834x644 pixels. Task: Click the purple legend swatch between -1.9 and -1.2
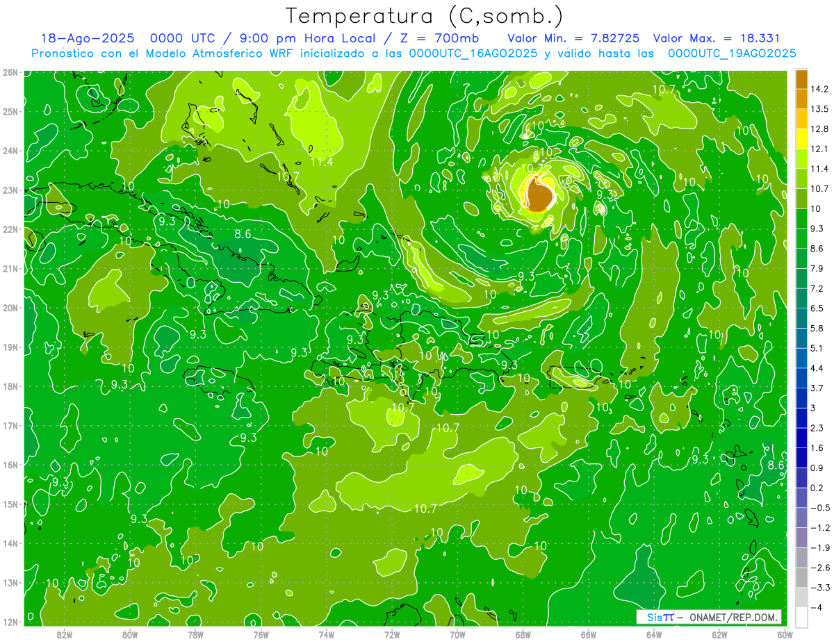801,537
